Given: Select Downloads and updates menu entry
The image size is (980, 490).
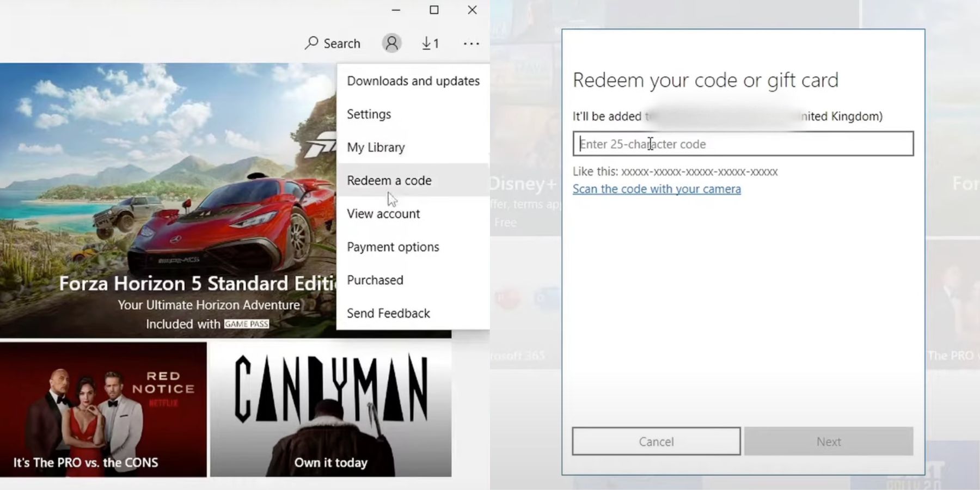Looking at the screenshot, I should 413,81.
